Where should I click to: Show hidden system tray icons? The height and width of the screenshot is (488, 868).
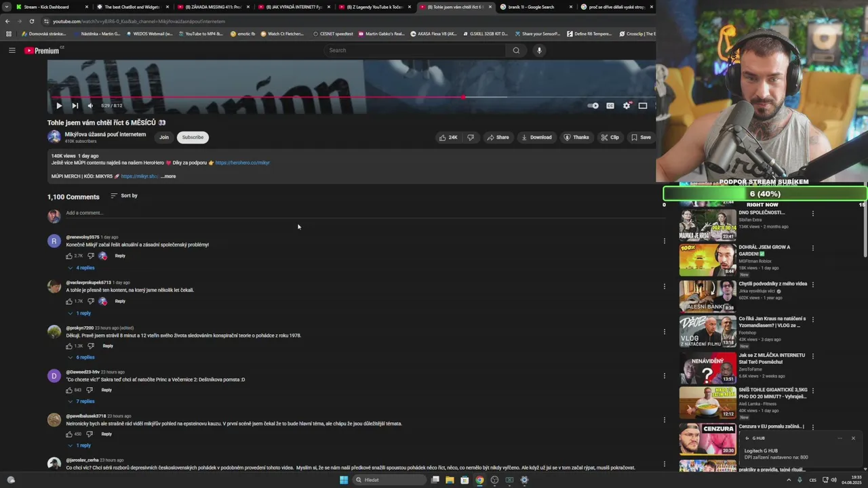tap(789, 480)
